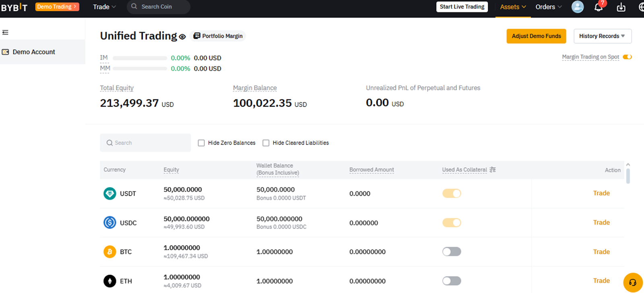The width and height of the screenshot is (644, 293).
Task: Click the Total Equity label
Action: 117,88
